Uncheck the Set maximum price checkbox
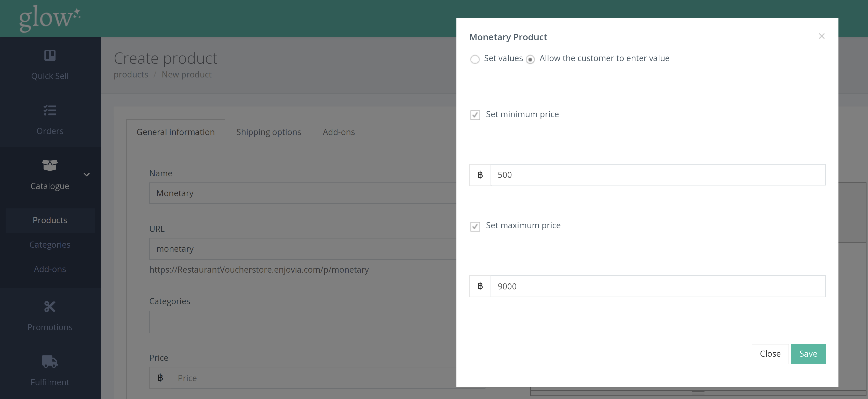This screenshot has height=399, width=868. [x=475, y=226]
